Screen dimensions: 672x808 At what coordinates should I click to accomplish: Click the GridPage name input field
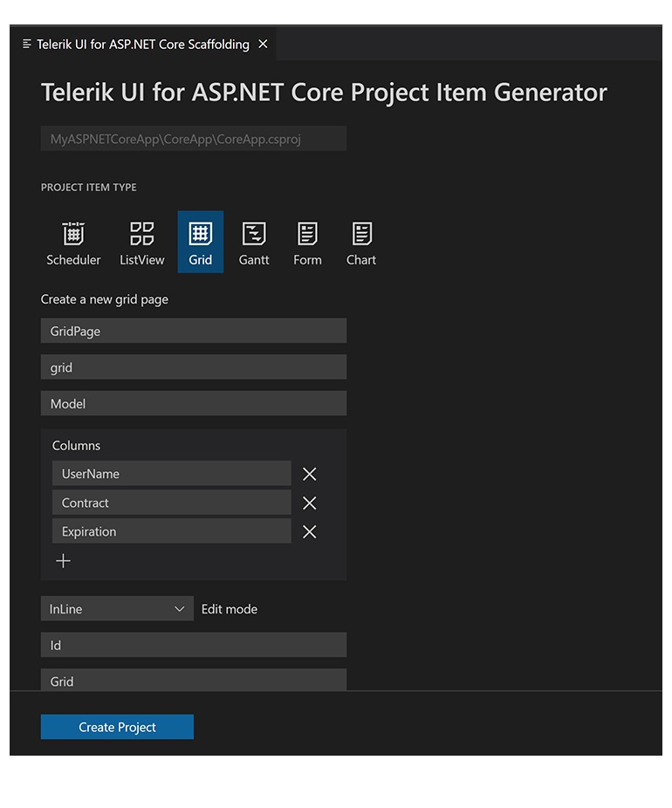(193, 331)
